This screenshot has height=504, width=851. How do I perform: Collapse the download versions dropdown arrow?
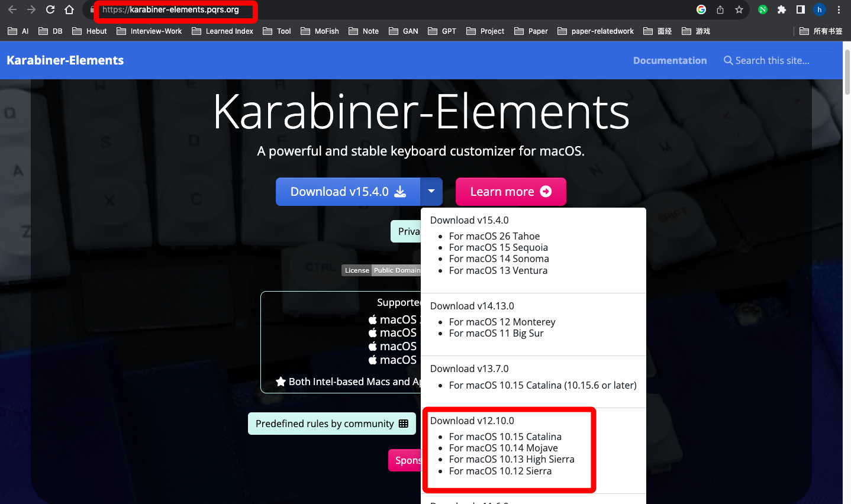pos(431,192)
